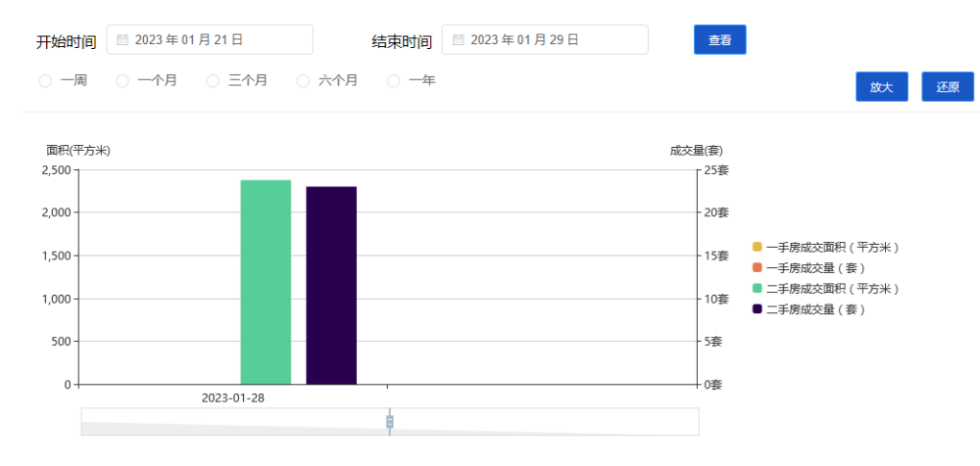Image resolution: width=980 pixels, height=466 pixels.
Task: Toggle the yellow 一手房成交面积 legend marker
Action: [758, 247]
